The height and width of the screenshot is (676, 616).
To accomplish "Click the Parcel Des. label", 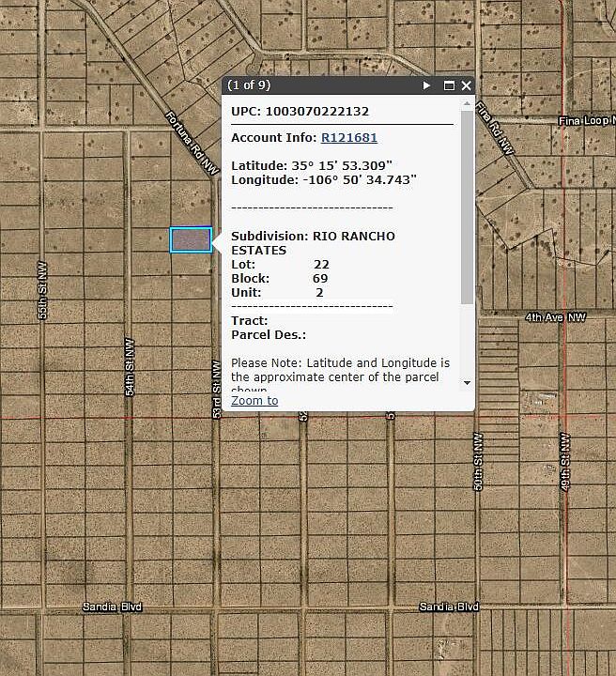I will tap(269, 335).
